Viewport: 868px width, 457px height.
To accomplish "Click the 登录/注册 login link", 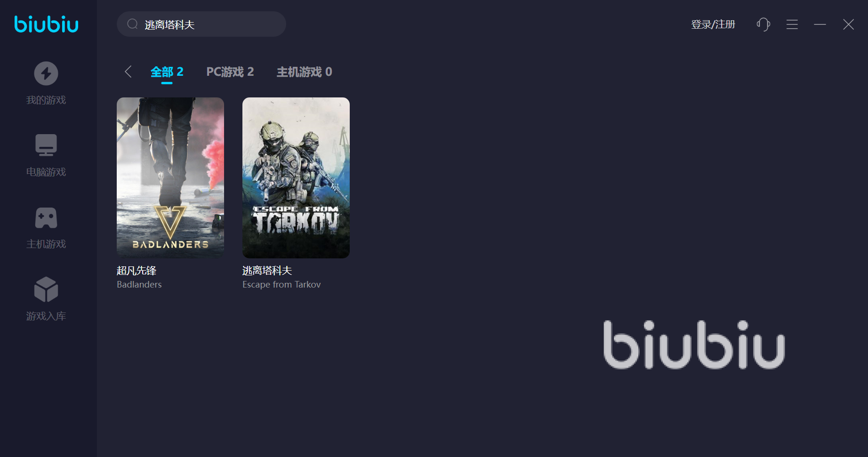I will pyautogui.click(x=713, y=24).
